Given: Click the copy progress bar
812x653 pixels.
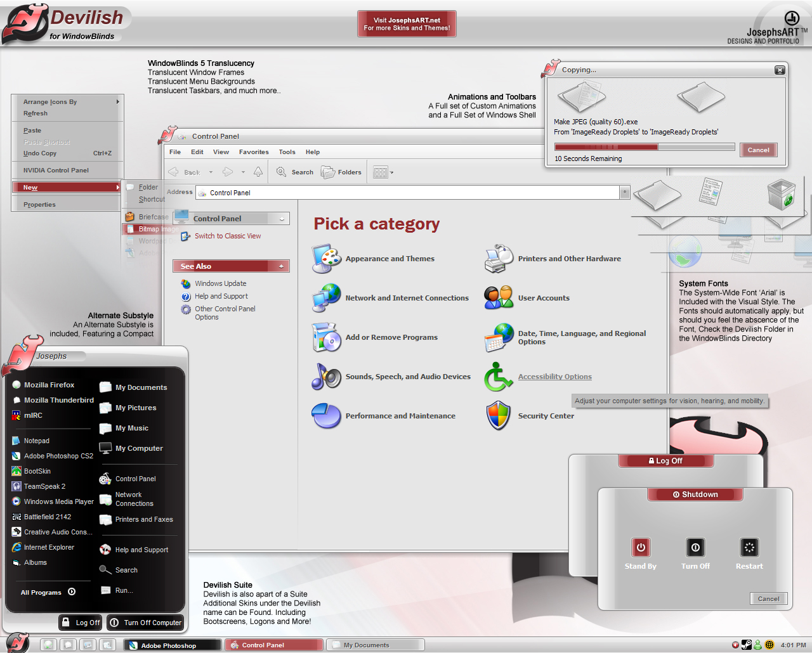Looking at the screenshot, I should pos(645,147).
